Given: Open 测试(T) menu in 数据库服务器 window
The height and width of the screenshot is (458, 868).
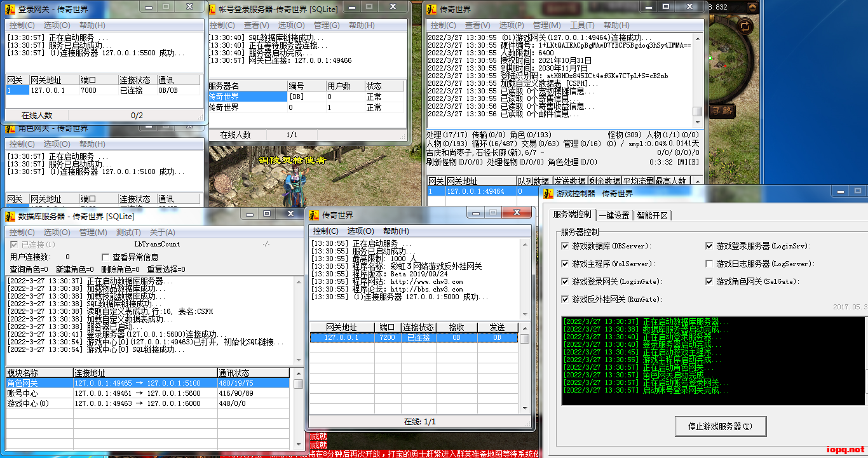Looking at the screenshot, I should click(128, 232).
